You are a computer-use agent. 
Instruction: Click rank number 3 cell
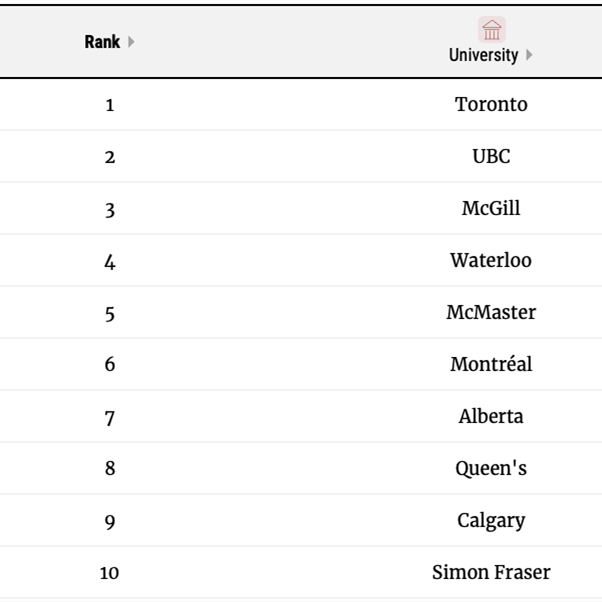(110, 210)
